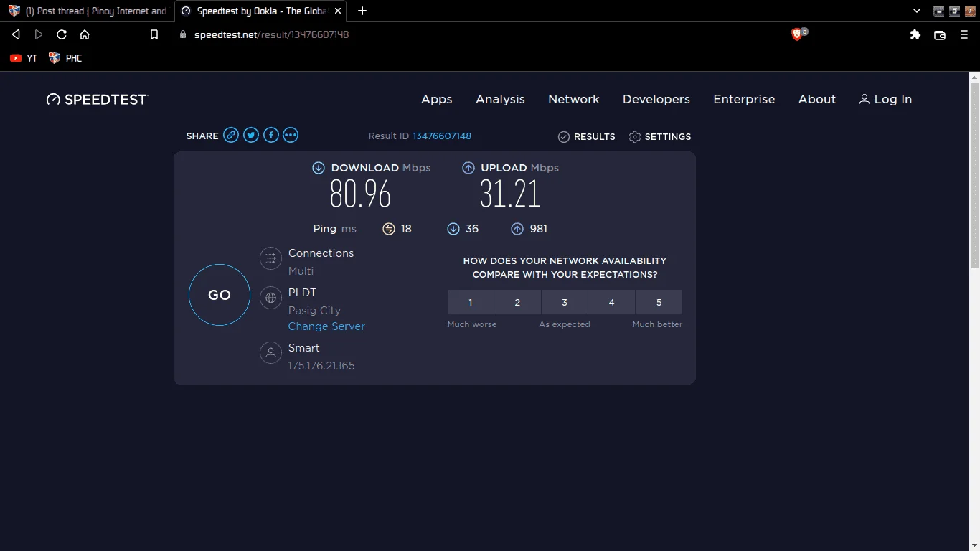
Task: Click Change Server link
Action: point(326,326)
